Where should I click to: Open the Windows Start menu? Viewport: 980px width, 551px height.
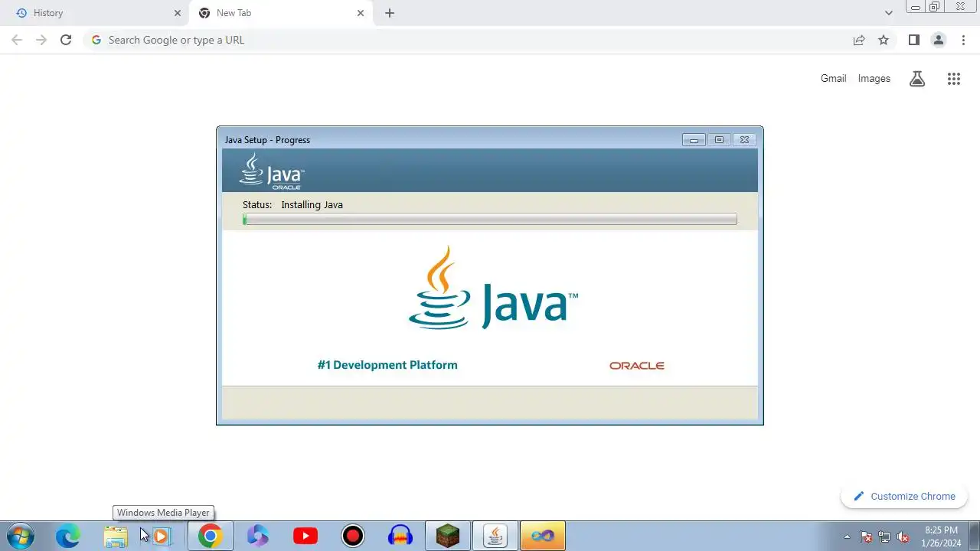pos(20,536)
